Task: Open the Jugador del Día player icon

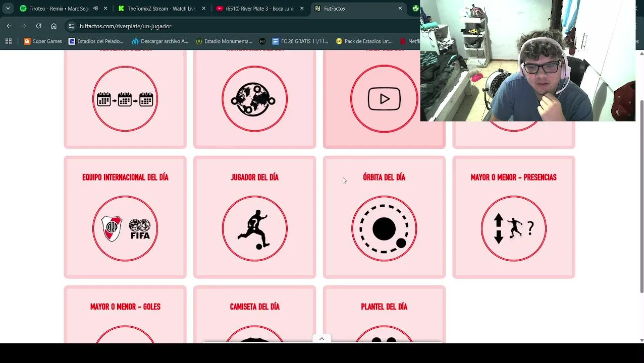Action: tap(254, 228)
